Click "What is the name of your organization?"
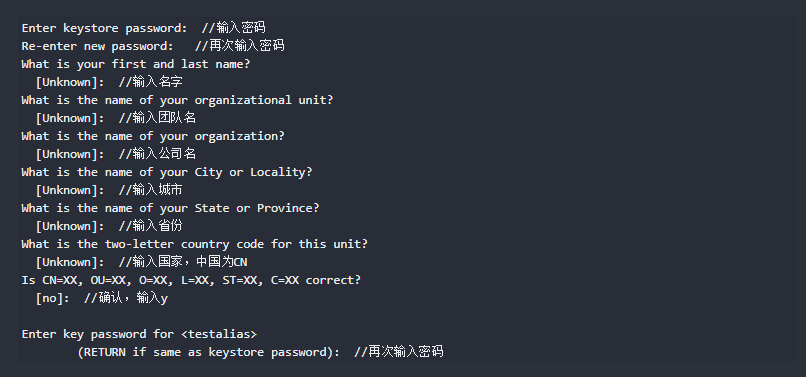The width and height of the screenshot is (806, 377). (x=153, y=136)
